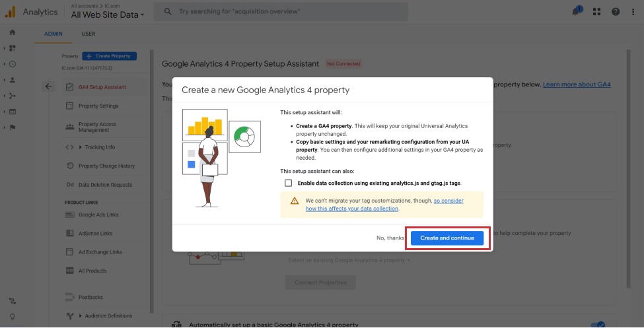Open Discover lightbulb icon

point(13,317)
